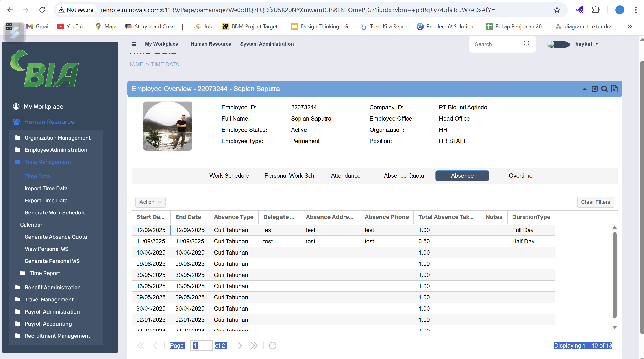Viewport: 644px width, 359px height.
Task: Click Clear Filters button
Action: pyautogui.click(x=595, y=202)
